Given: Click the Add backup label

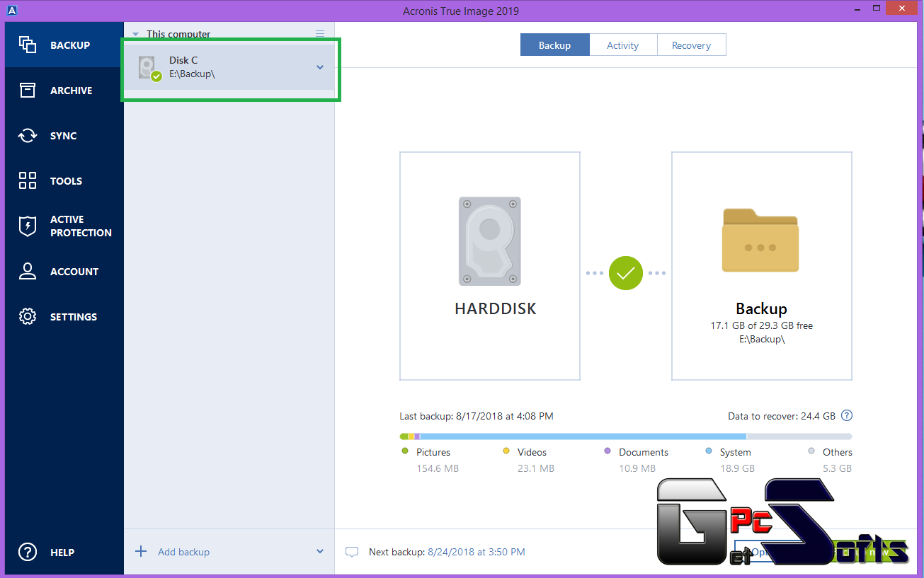Looking at the screenshot, I should [x=184, y=552].
